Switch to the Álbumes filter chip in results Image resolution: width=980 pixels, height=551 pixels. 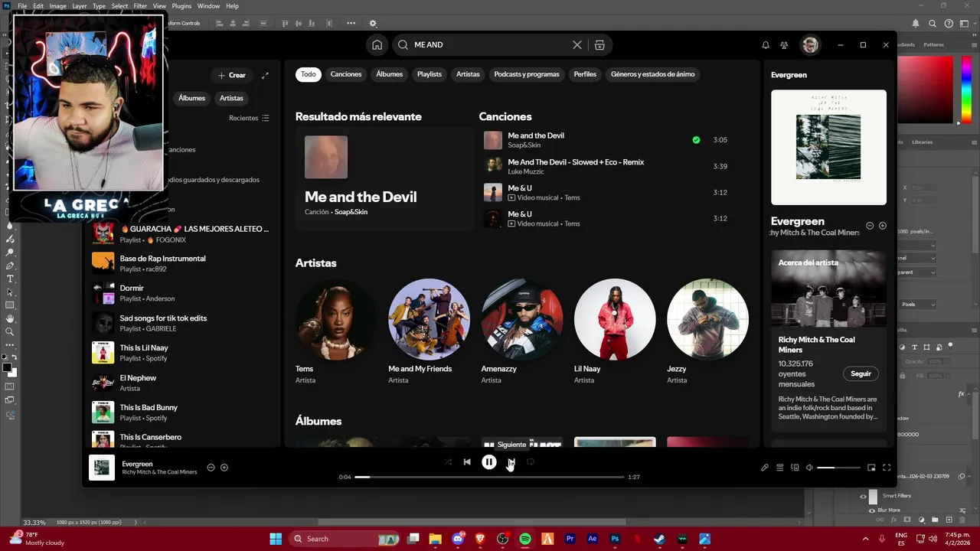[x=389, y=74]
